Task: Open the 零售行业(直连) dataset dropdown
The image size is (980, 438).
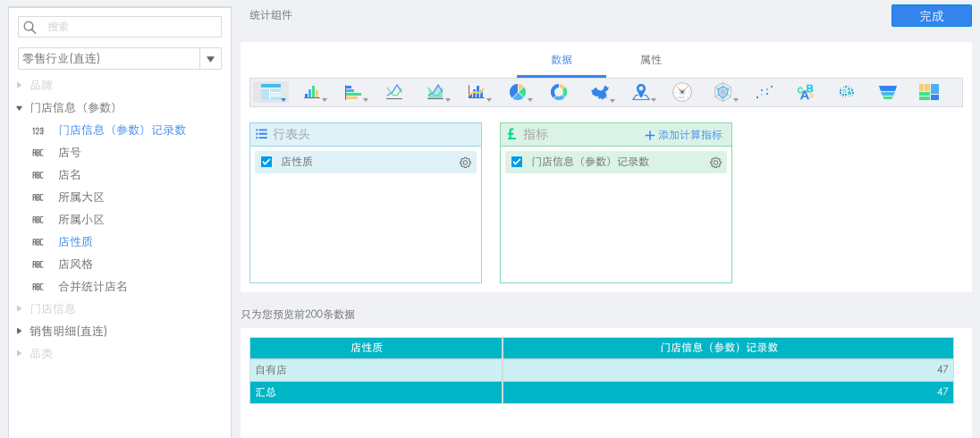Action: 210,59
